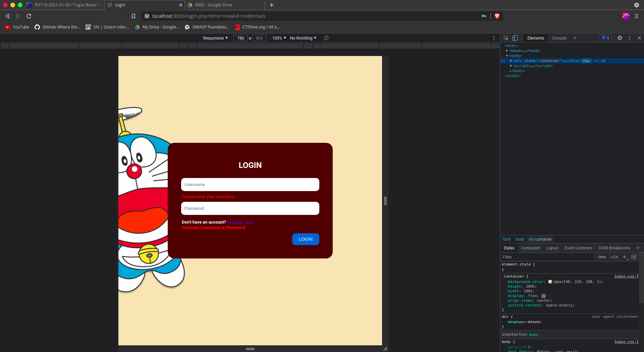
Task: Open a new tab plus button
Action: pyautogui.click(x=272, y=5)
